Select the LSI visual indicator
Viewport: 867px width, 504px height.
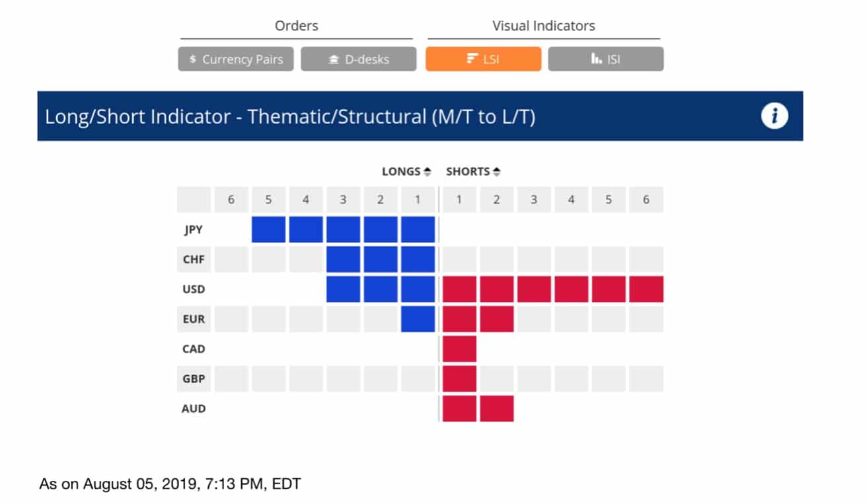click(x=483, y=59)
